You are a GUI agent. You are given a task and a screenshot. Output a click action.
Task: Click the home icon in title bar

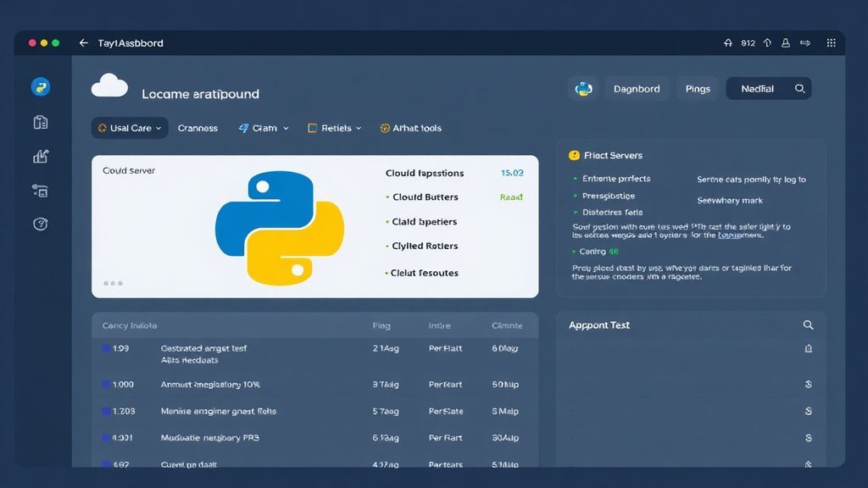coord(728,42)
